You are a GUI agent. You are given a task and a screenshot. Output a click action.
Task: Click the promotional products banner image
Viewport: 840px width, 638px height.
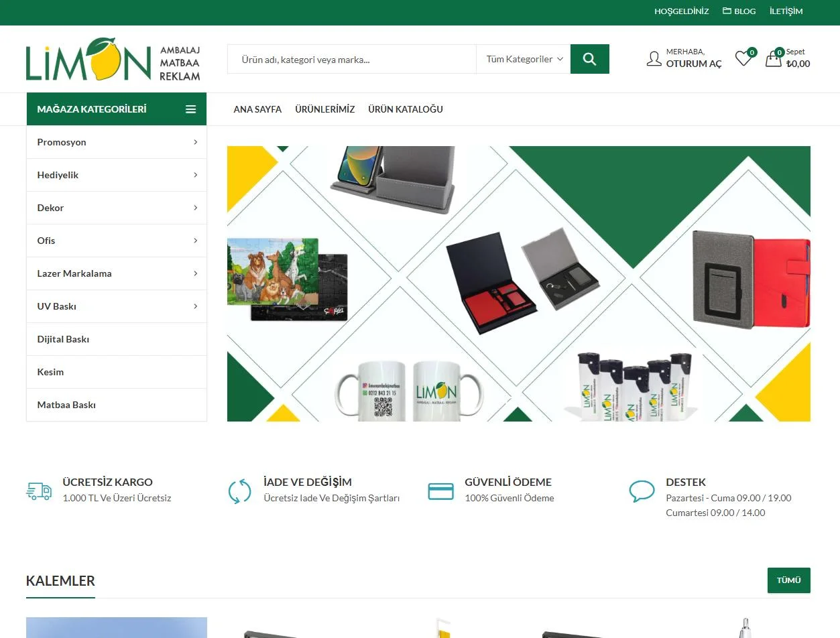pyautogui.click(x=519, y=283)
